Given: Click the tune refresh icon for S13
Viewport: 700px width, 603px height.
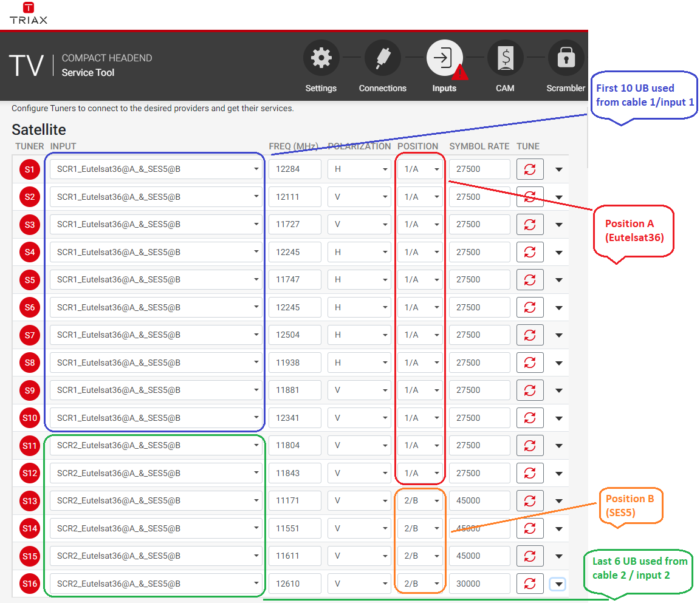Looking at the screenshot, I should pyautogui.click(x=530, y=501).
